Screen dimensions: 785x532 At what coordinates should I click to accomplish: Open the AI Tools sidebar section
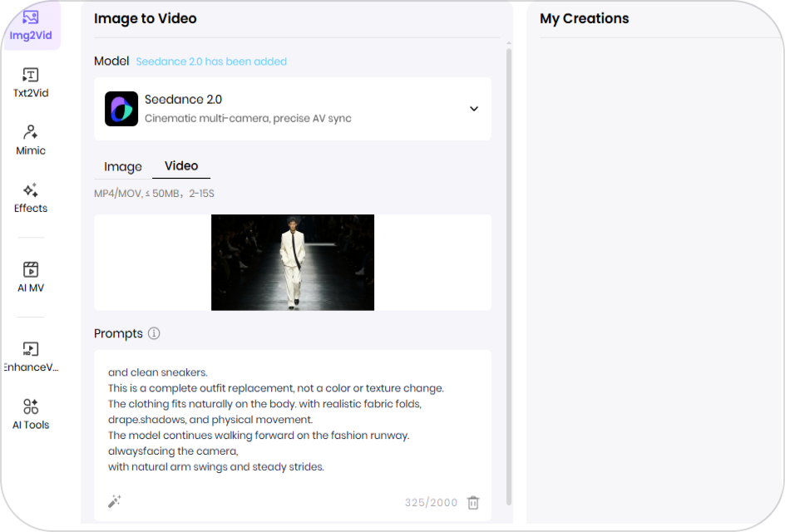[x=31, y=415]
